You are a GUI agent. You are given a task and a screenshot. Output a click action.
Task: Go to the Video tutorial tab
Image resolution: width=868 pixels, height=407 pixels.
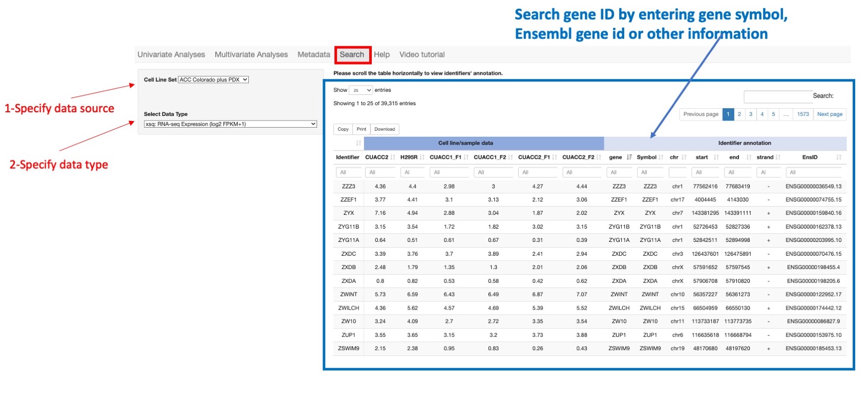click(x=421, y=54)
